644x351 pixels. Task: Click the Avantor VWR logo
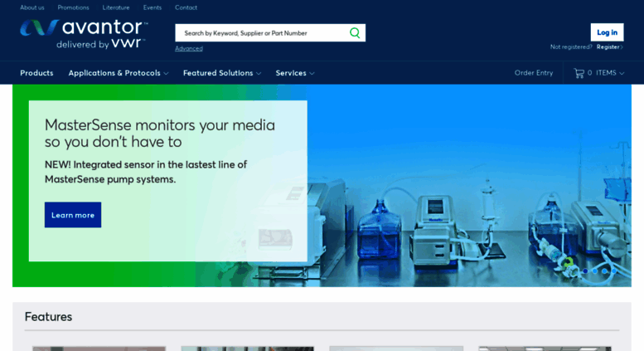pyautogui.click(x=83, y=33)
